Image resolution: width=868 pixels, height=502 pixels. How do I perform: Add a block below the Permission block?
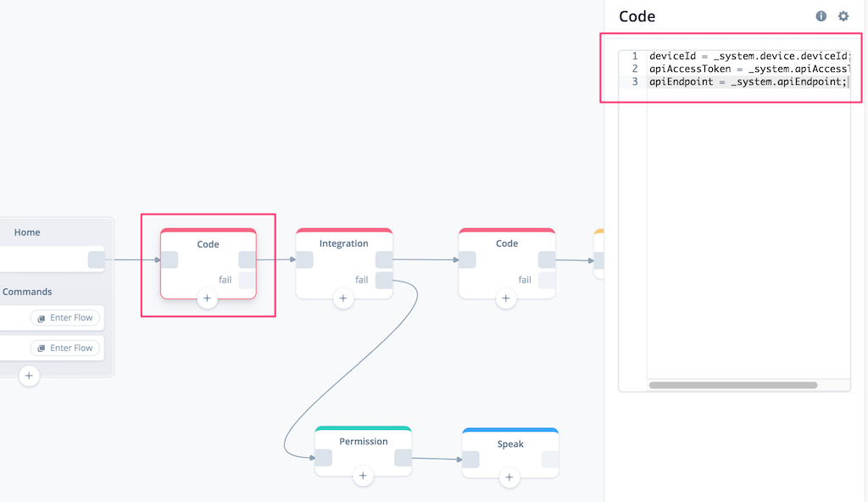click(x=363, y=476)
